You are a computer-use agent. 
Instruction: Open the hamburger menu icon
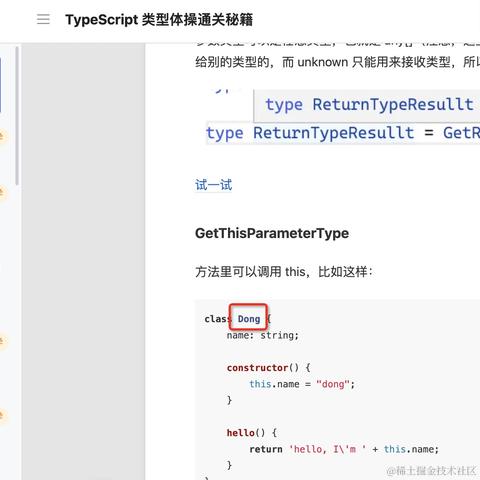pyautogui.click(x=43, y=19)
